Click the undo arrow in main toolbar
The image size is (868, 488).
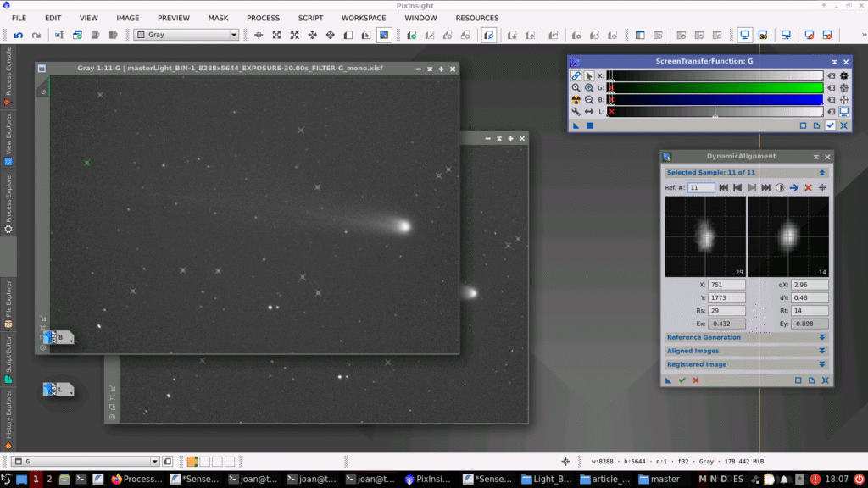click(x=19, y=35)
